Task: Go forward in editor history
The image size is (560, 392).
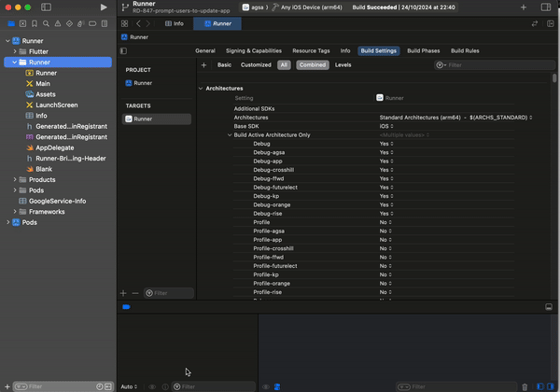Action: coord(147,23)
